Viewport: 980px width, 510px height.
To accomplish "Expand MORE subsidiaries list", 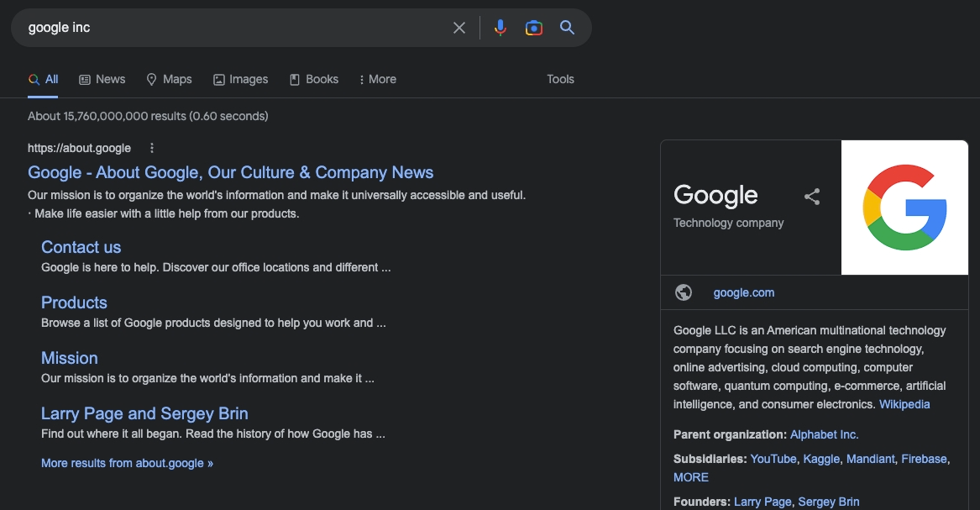I will pyautogui.click(x=690, y=477).
